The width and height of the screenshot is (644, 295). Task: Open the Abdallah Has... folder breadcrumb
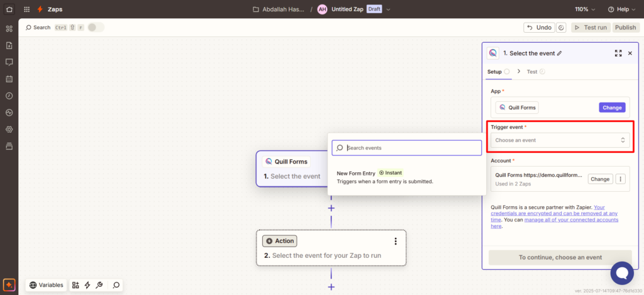(278, 9)
